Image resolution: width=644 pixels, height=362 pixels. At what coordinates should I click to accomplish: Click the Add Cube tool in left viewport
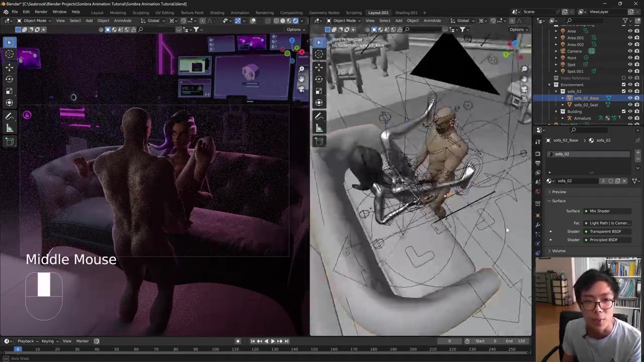[x=9, y=141]
